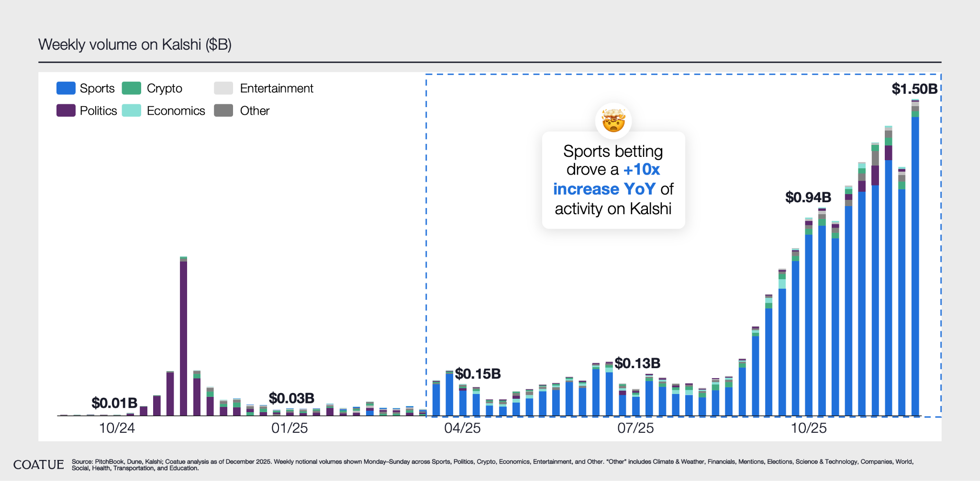Click the $0.03B data label
980x481 pixels.
[291, 398]
